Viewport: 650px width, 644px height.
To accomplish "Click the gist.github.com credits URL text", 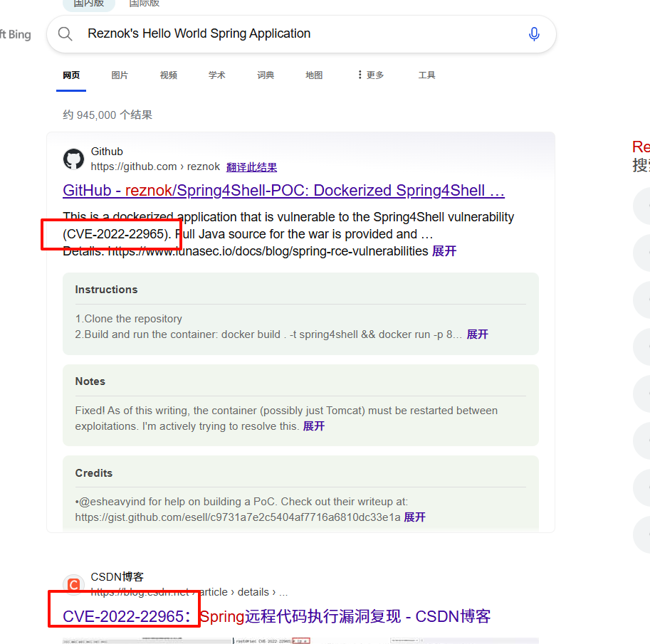I will (x=238, y=517).
